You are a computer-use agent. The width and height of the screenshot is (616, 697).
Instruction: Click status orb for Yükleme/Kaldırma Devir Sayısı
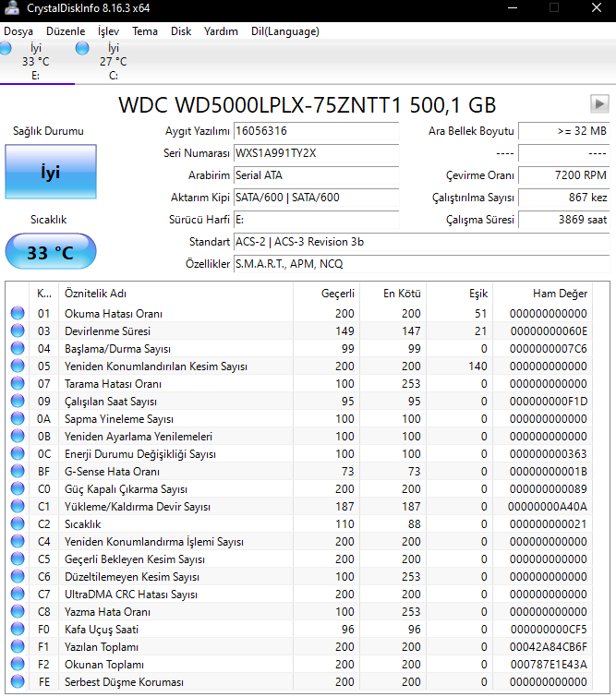click(18, 506)
